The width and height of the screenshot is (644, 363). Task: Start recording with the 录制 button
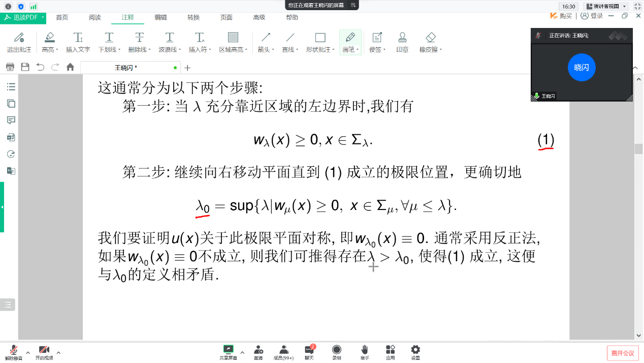[336, 352]
